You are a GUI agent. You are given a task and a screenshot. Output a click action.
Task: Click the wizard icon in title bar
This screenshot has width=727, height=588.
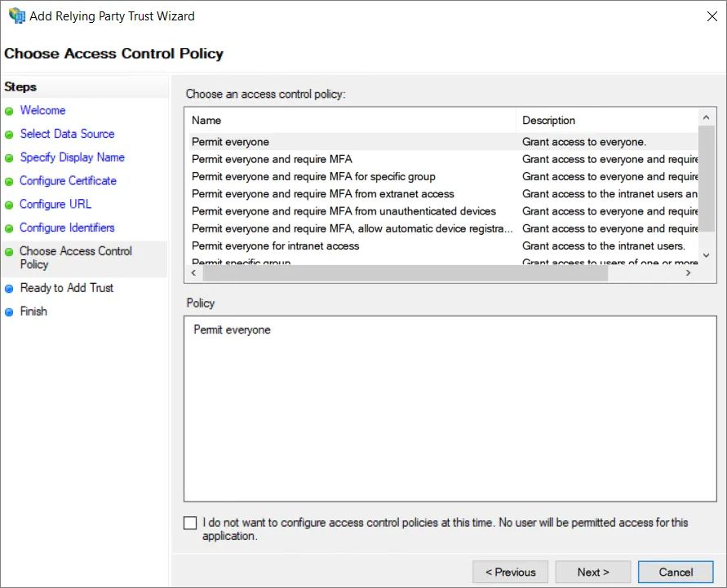click(x=16, y=15)
